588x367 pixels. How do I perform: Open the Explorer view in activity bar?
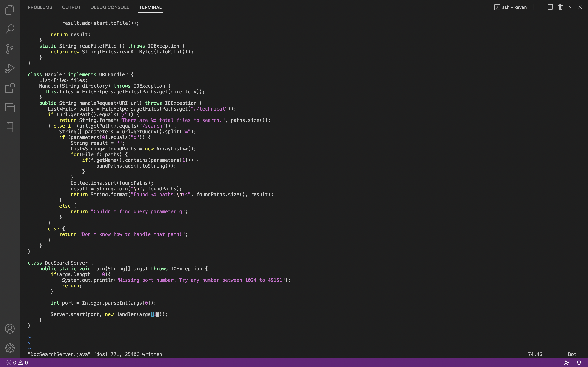[10, 10]
